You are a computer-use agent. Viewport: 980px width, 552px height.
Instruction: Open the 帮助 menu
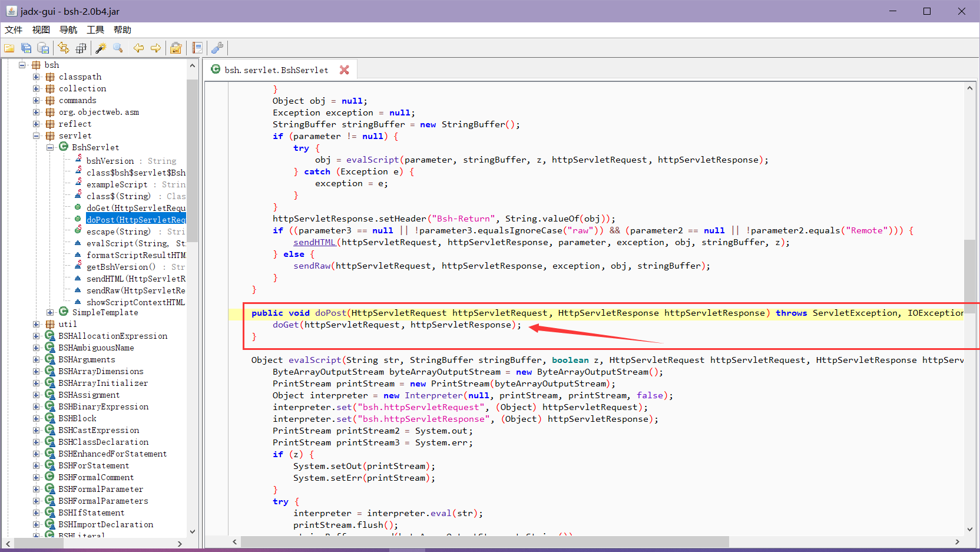click(x=122, y=30)
